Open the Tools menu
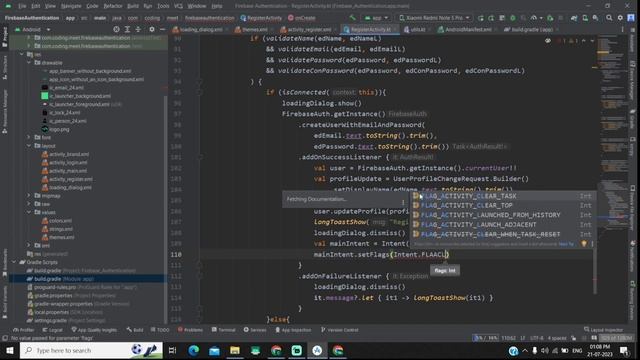640x360 pixels. [x=163, y=6]
